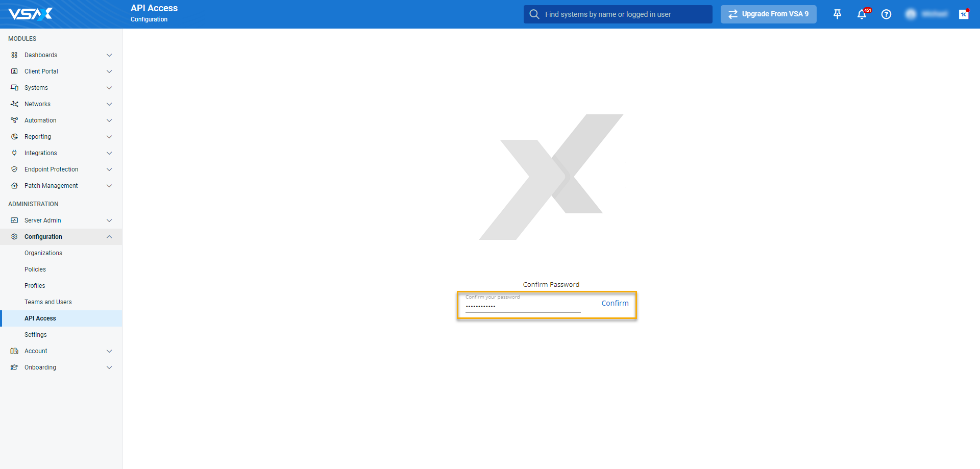Expand the Endpoint Protection chevron
Screen dimensions: 980x469
(109, 169)
